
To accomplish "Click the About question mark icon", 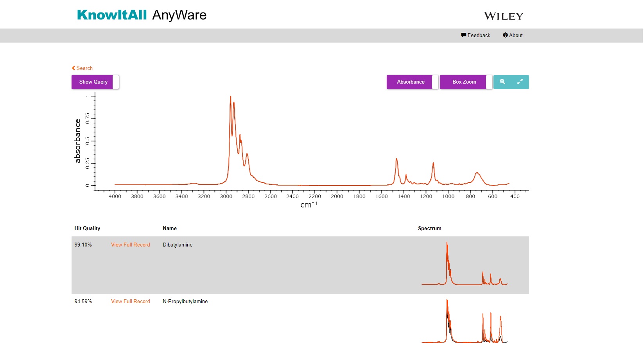I will [x=505, y=35].
